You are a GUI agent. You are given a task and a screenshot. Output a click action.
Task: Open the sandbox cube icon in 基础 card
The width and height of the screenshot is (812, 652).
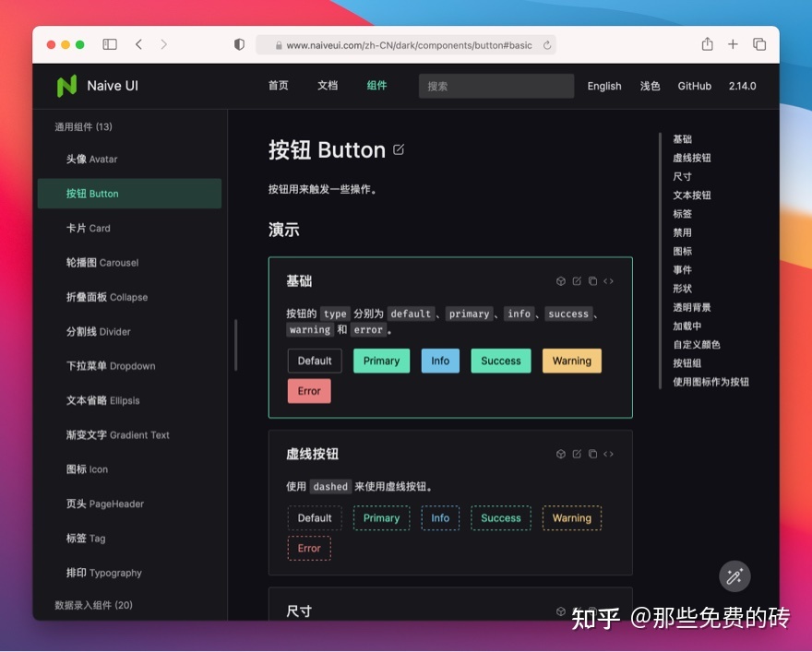tap(561, 281)
